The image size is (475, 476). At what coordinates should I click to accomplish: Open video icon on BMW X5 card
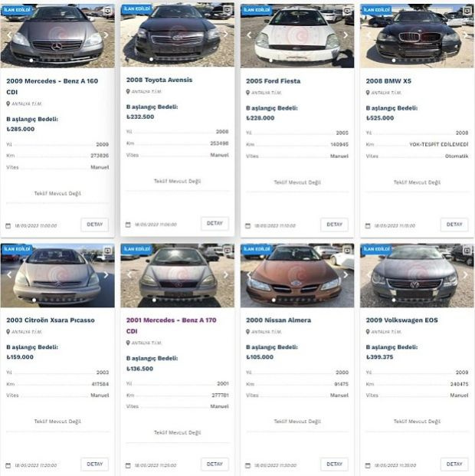click(467, 11)
